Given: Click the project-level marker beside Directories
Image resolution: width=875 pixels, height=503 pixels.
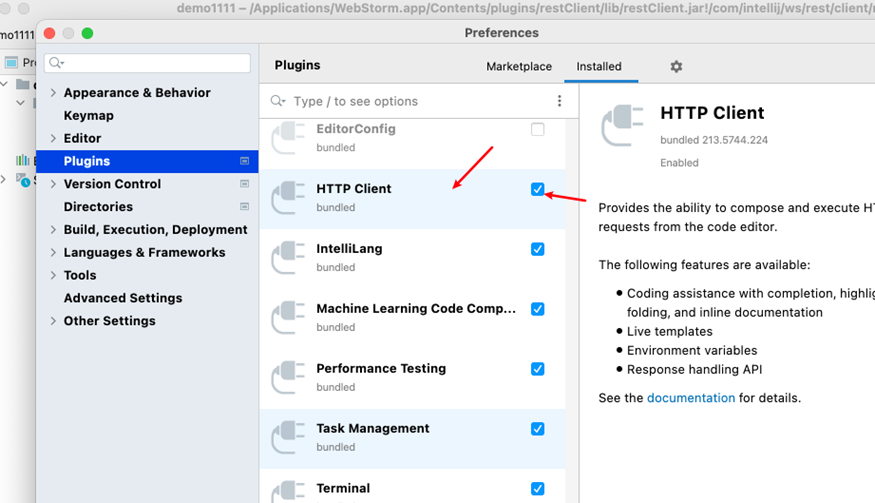Looking at the screenshot, I should point(244,207).
